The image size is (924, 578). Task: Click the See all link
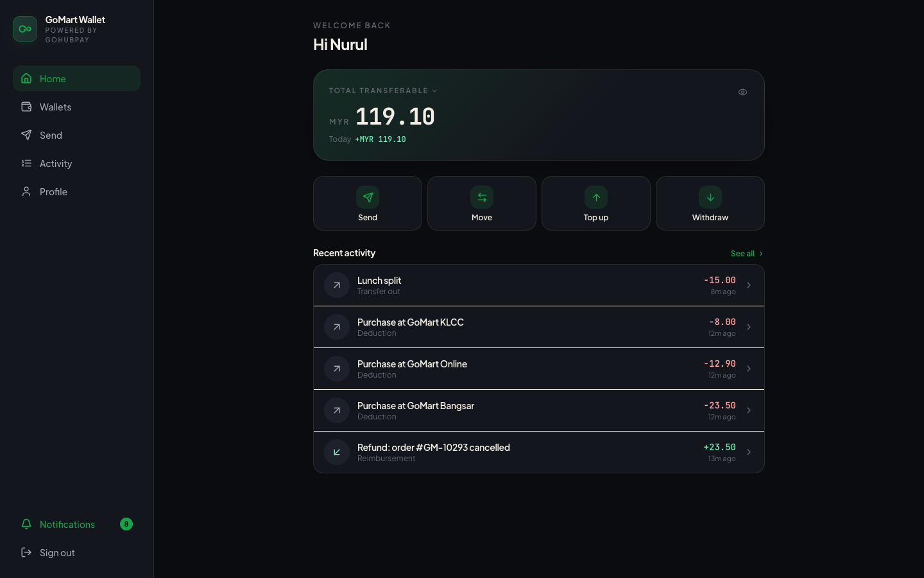click(x=747, y=253)
